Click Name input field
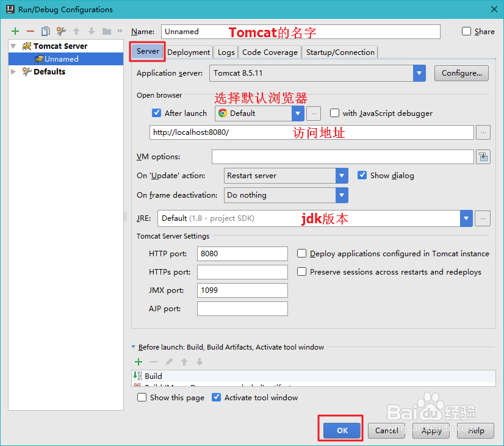 coord(301,32)
